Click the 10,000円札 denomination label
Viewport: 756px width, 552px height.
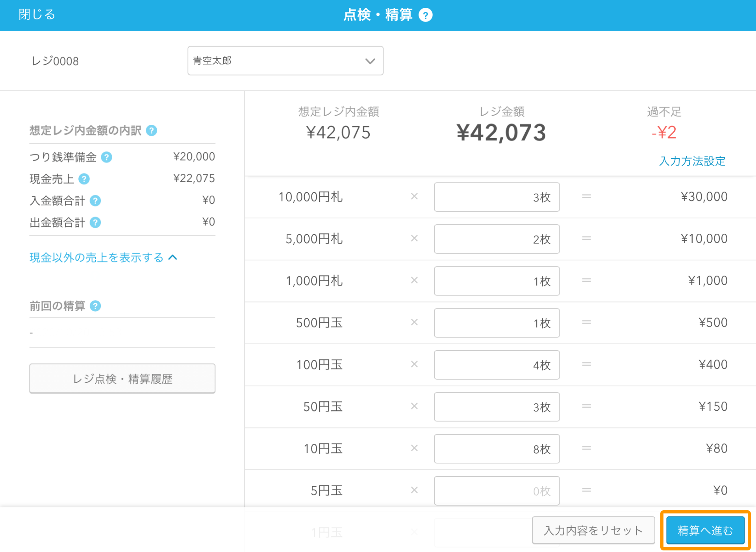click(x=310, y=197)
